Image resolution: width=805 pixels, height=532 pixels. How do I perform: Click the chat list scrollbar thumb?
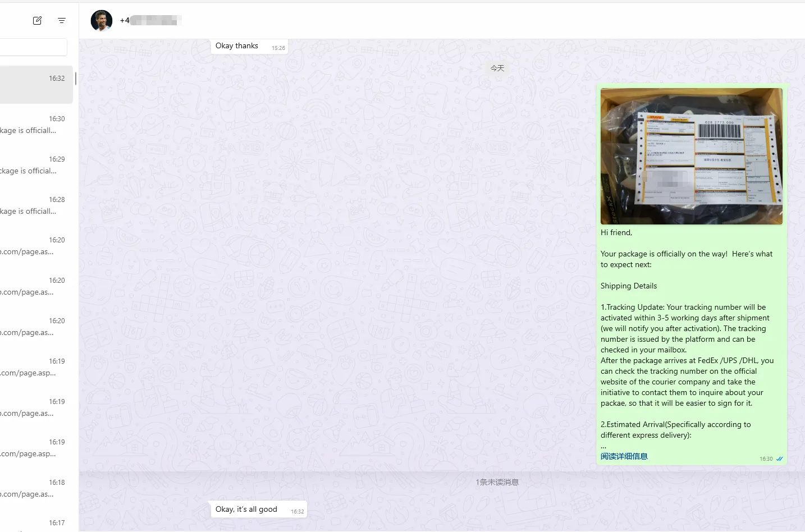(x=76, y=79)
